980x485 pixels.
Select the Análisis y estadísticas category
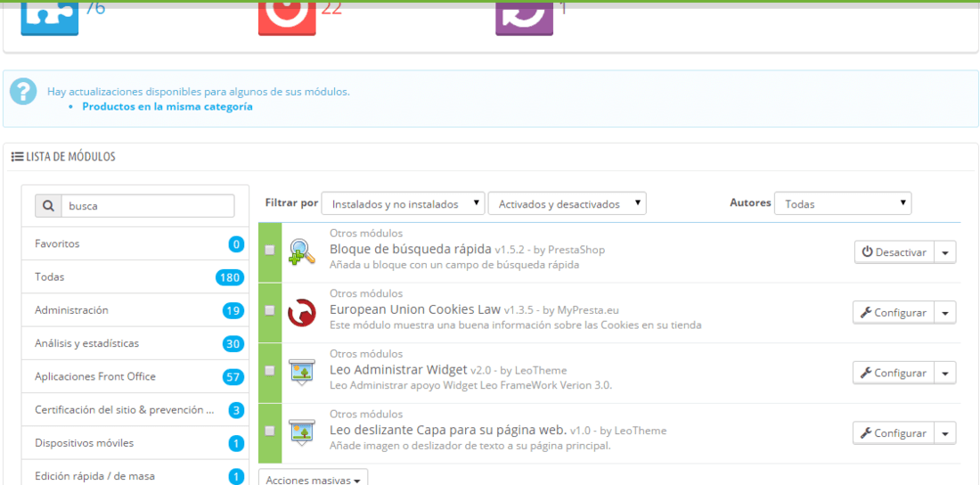coord(135,343)
